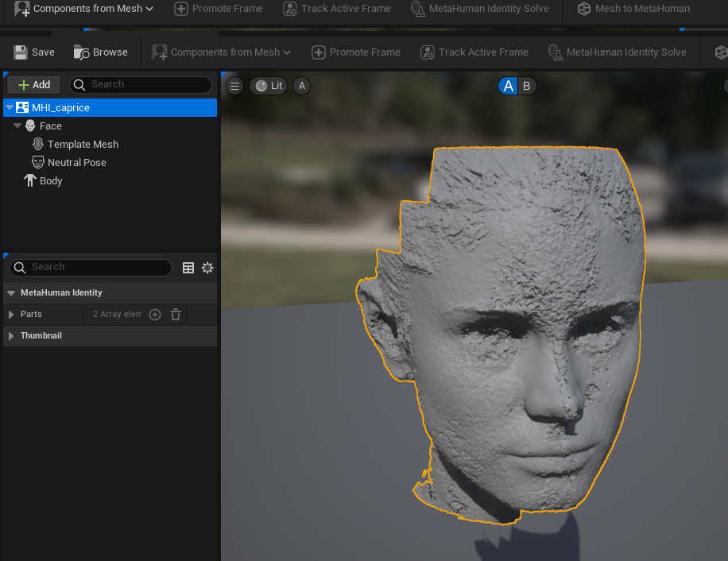Select Neutral Pose in the tree
This screenshot has height=561, width=728.
point(76,162)
